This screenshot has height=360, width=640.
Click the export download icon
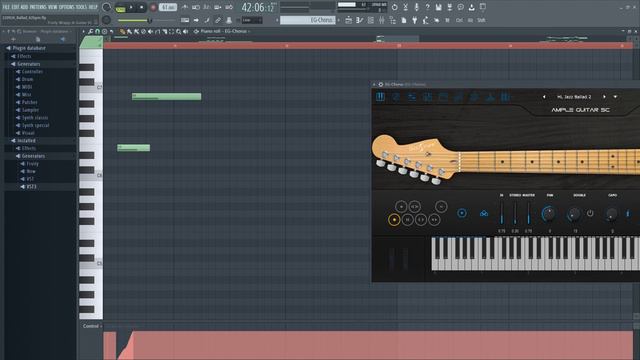pos(471,7)
